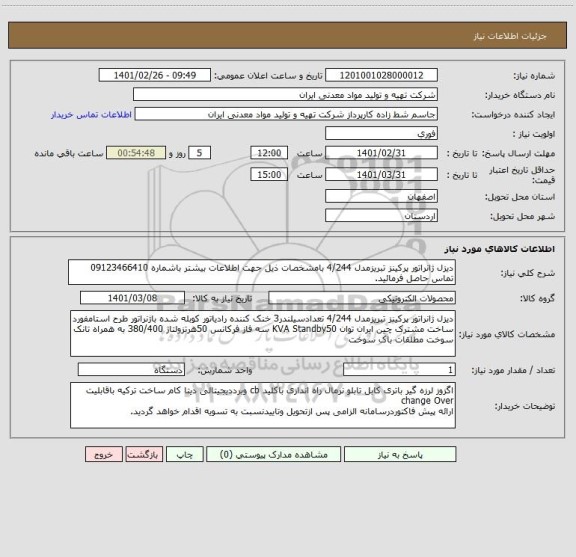
Task: Click the deadline time field 12:00
Action: 269,153
